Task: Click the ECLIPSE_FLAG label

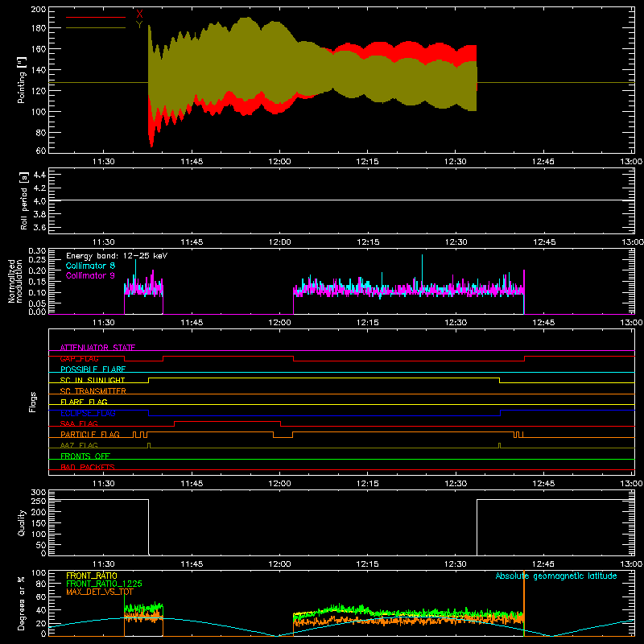Action: [88, 413]
